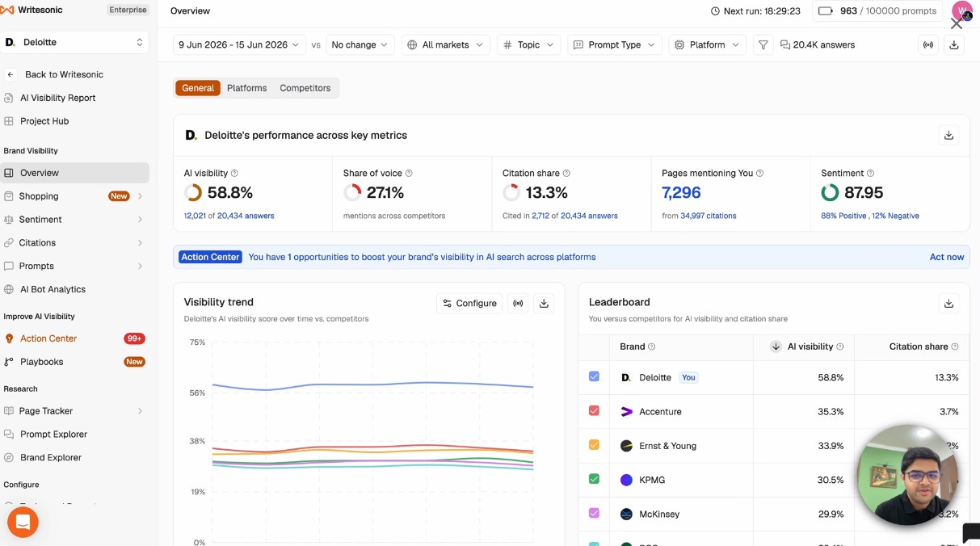
Task: Click Leaderboard Citation share info icon
Action: tap(955, 347)
